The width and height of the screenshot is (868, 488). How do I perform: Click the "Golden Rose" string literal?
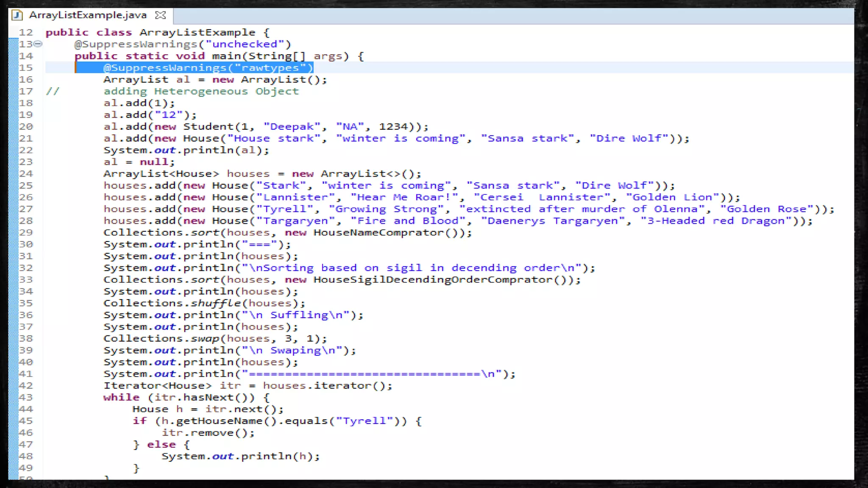[x=767, y=209]
